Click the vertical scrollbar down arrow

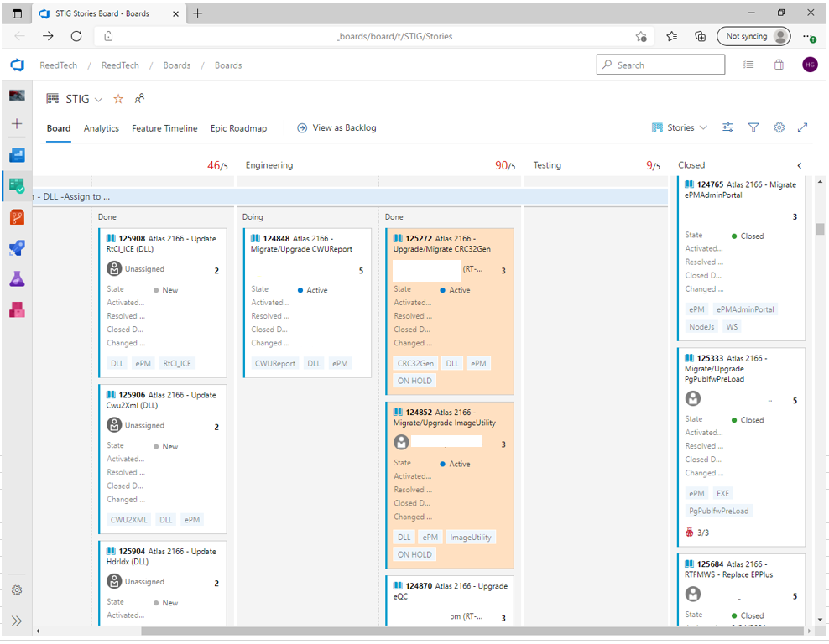820,619
